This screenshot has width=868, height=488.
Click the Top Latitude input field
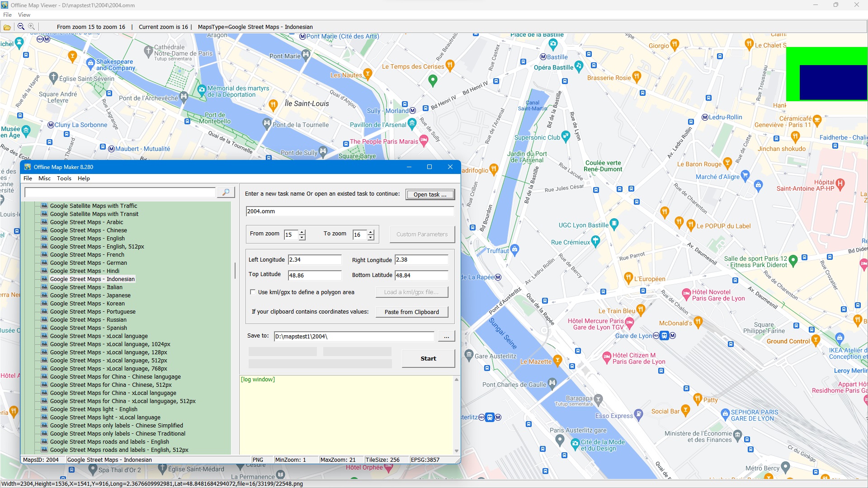[x=315, y=275]
